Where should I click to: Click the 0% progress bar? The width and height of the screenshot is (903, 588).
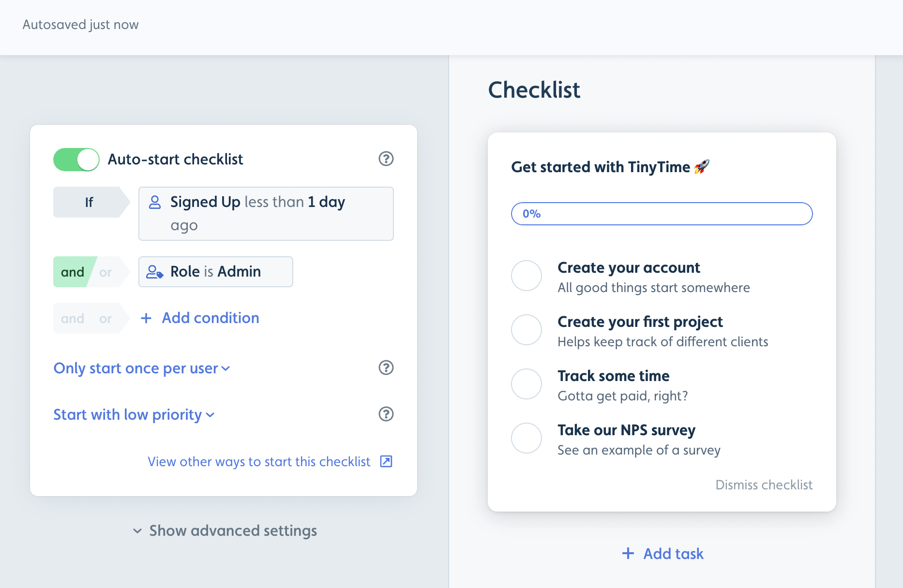662,214
